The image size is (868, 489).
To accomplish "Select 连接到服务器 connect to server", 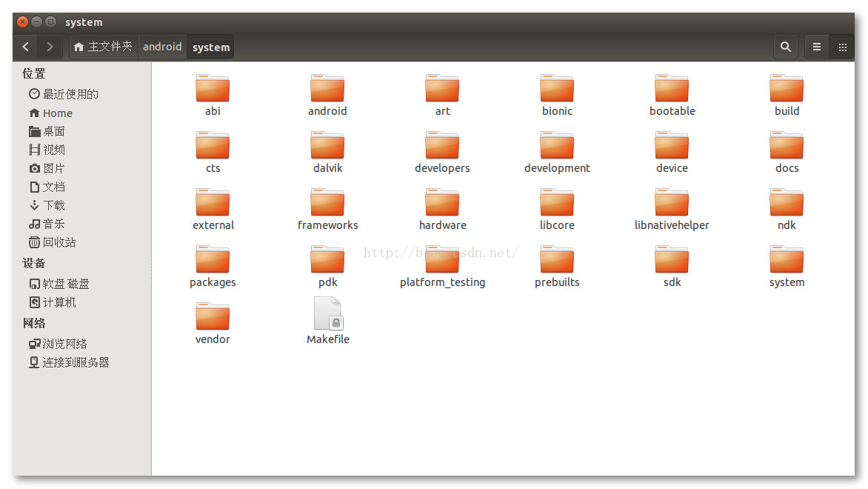I will (x=69, y=362).
